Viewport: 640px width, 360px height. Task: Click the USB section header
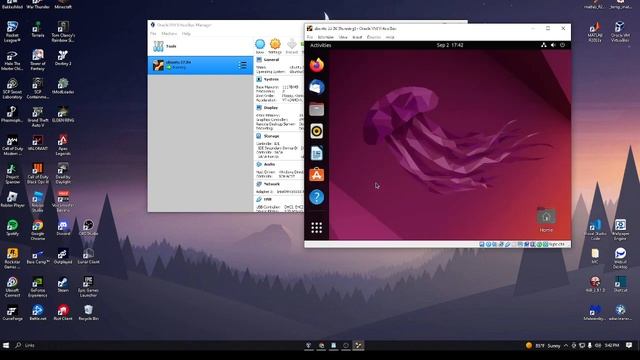(x=267, y=199)
